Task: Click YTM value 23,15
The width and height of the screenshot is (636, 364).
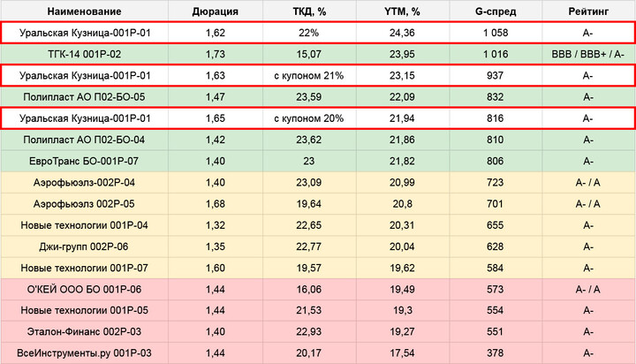Action: point(402,75)
